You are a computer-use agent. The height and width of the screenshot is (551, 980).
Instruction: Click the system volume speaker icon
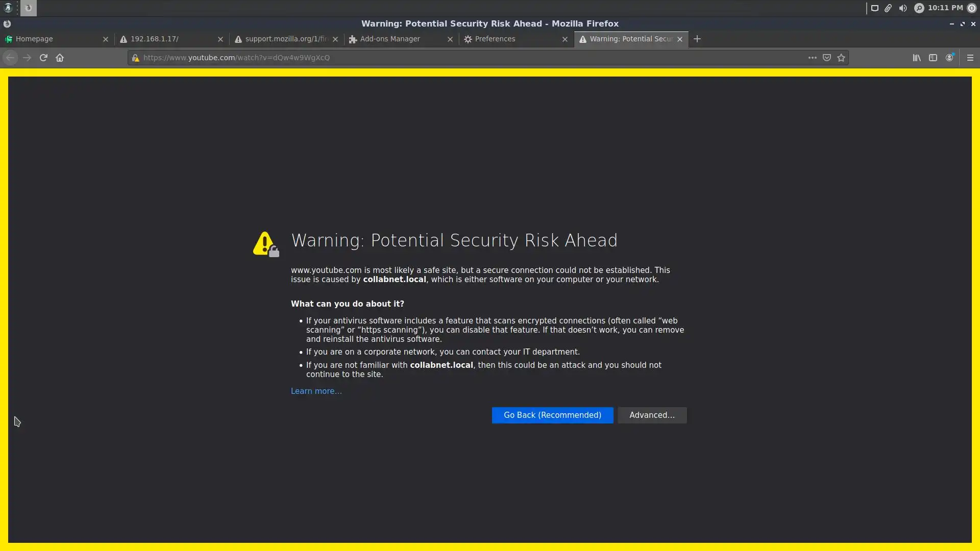[x=903, y=8]
